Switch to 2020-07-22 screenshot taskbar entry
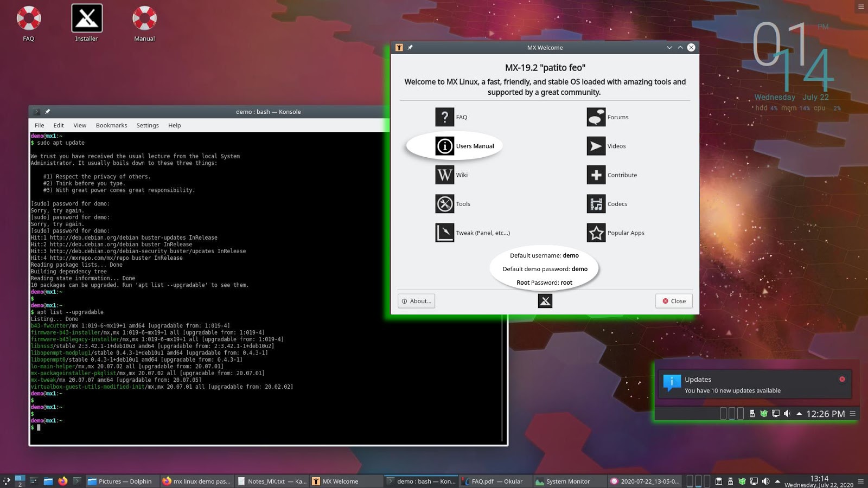The image size is (868, 488). (644, 481)
